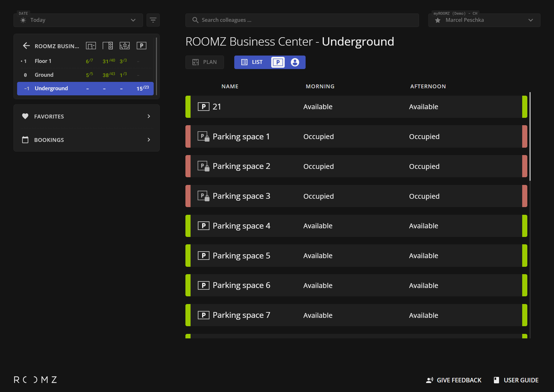Click the desk workspace icon in sidebar header
Screen dimensions: 554x392
pos(108,46)
